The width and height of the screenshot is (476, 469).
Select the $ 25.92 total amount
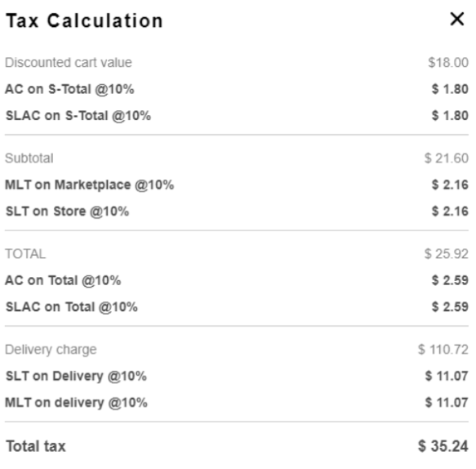point(447,254)
